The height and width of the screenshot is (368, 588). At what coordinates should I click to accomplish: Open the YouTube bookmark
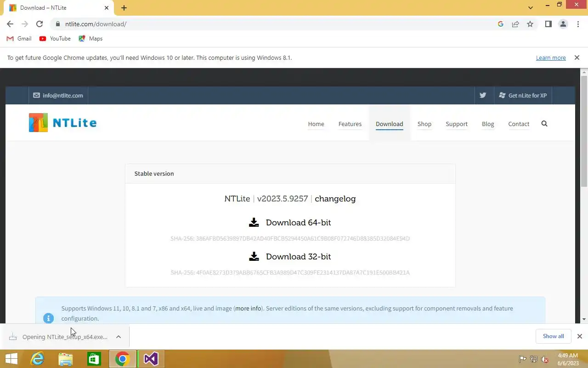(x=55, y=39)
